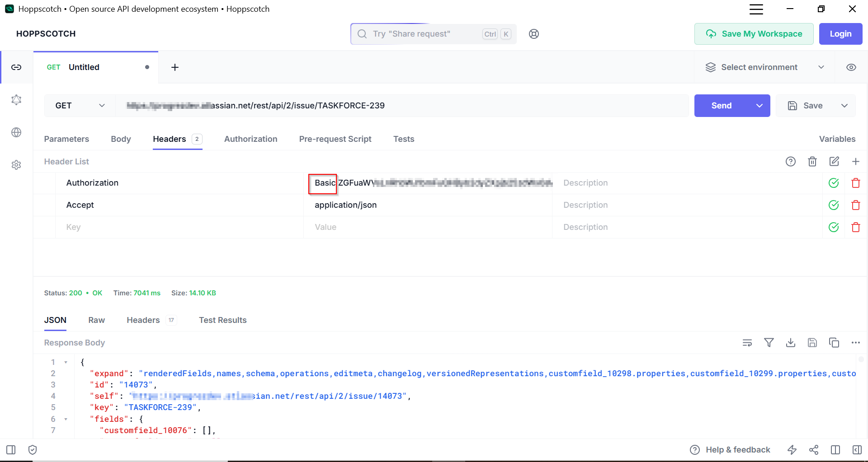The height and width of the screenshot is (462, 868).
Task: Open the GraphQL sidebar icon
Action: click(16, 100)
